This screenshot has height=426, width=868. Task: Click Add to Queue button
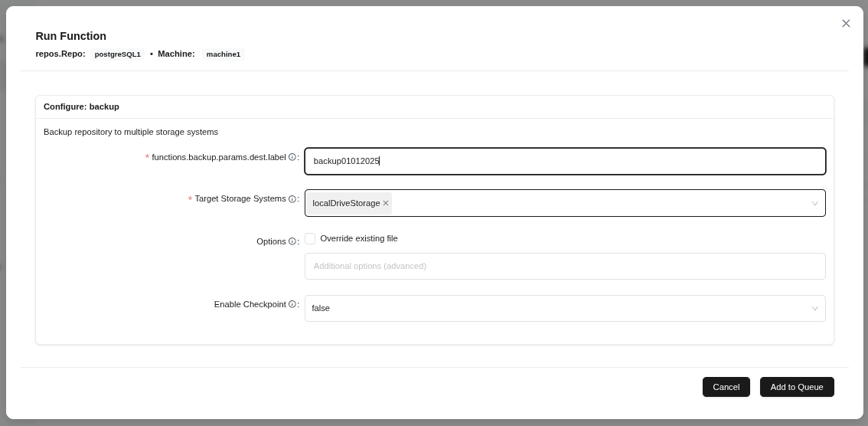[796, 387]
